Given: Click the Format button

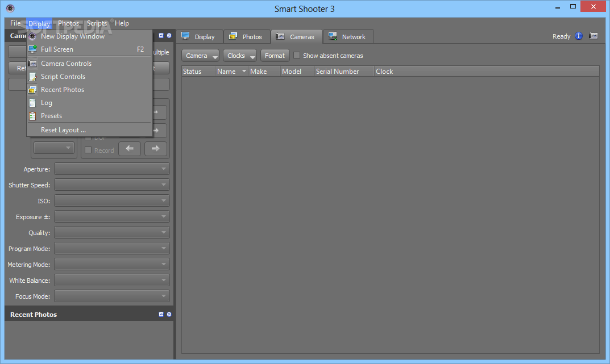Looking at the screenshot, I should [275, 56].
